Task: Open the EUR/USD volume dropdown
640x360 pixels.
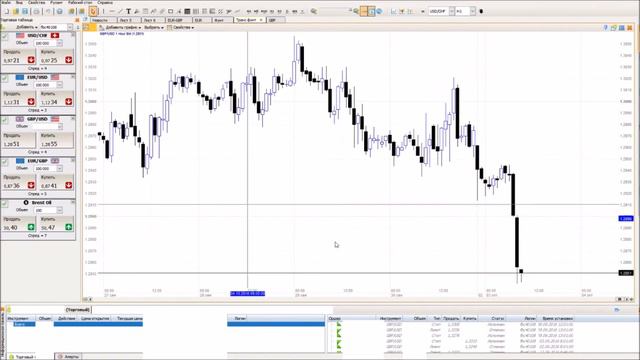Action: tap(60, 85)
